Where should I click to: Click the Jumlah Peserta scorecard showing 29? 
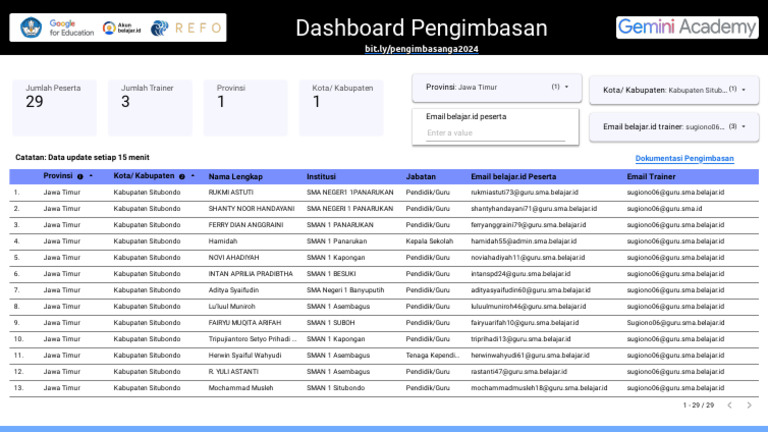point(54,108)
